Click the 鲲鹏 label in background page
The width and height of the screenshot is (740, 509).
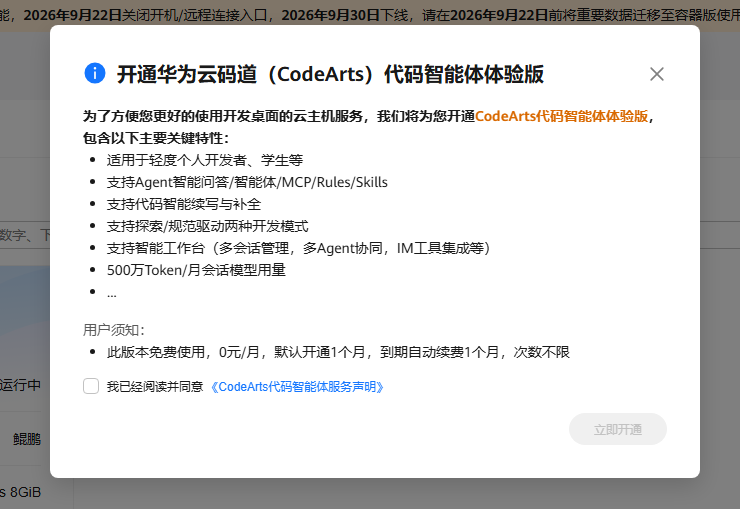(x=27, y=439)
